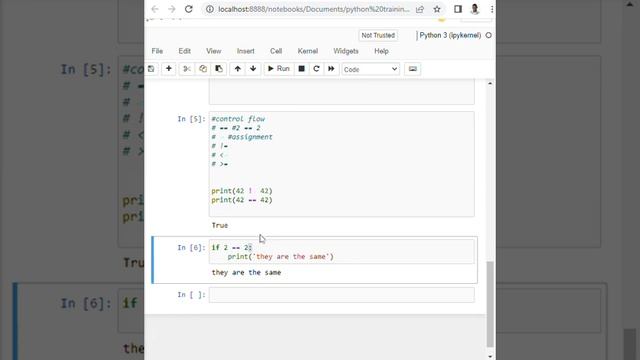The height and width of the screenshot is (360, 640).
Task: Click the '#assignment' comment line
Action: tap(250, 137)
